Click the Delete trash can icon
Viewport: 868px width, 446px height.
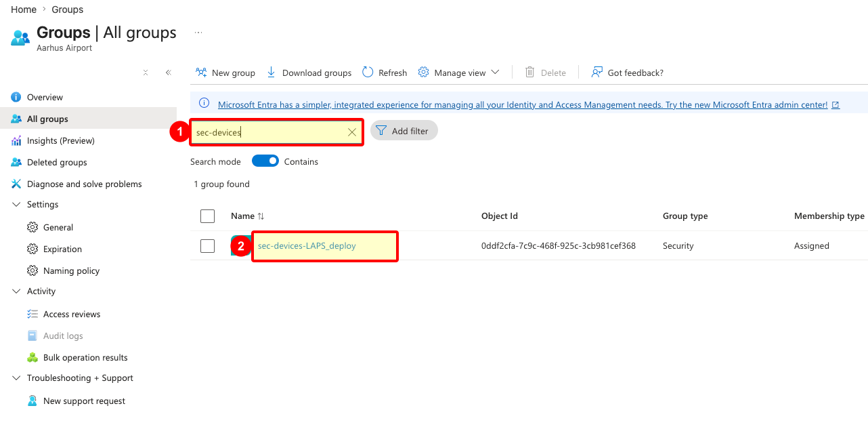point(529,73)
